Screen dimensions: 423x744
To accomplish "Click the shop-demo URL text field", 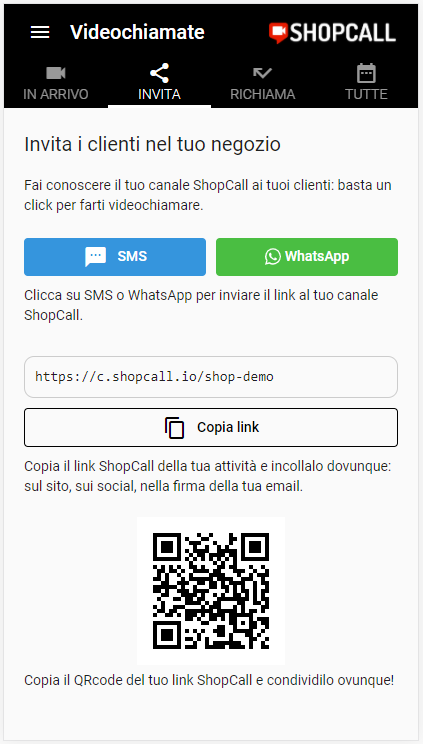I will 211,377.
